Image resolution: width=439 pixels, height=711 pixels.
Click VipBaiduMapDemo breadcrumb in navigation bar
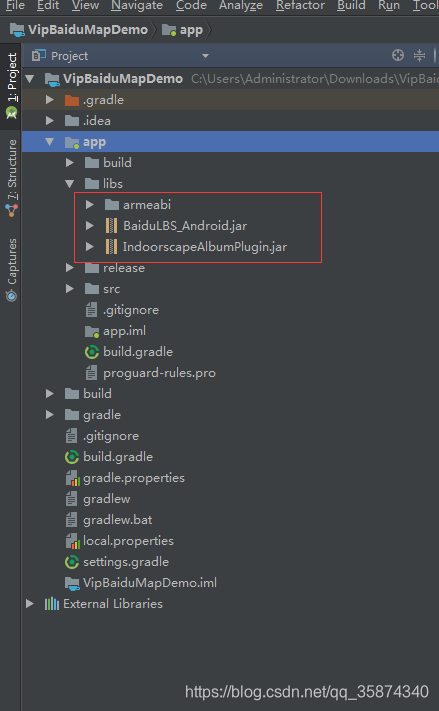coord(79,30)
